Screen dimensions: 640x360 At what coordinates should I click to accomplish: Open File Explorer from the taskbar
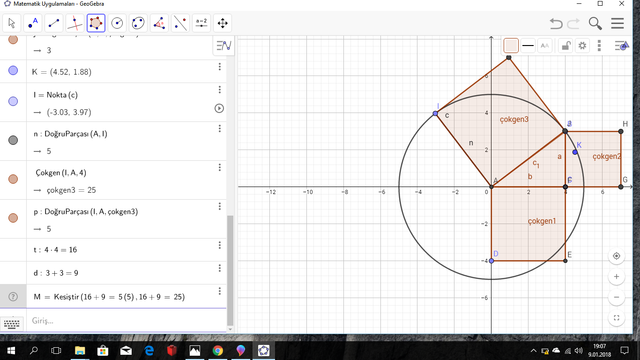click(x=80, y=351)
